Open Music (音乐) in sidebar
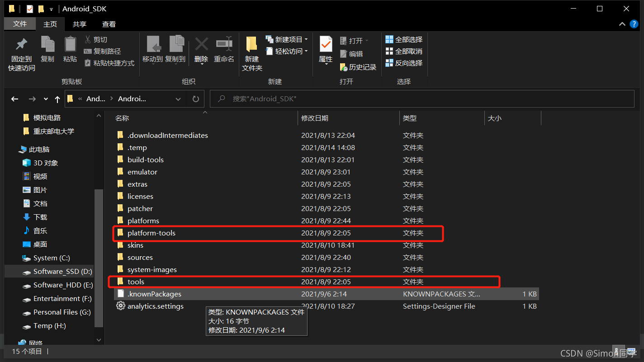The height and width of the screenshot is (362, 644). (x=40, y=230)
